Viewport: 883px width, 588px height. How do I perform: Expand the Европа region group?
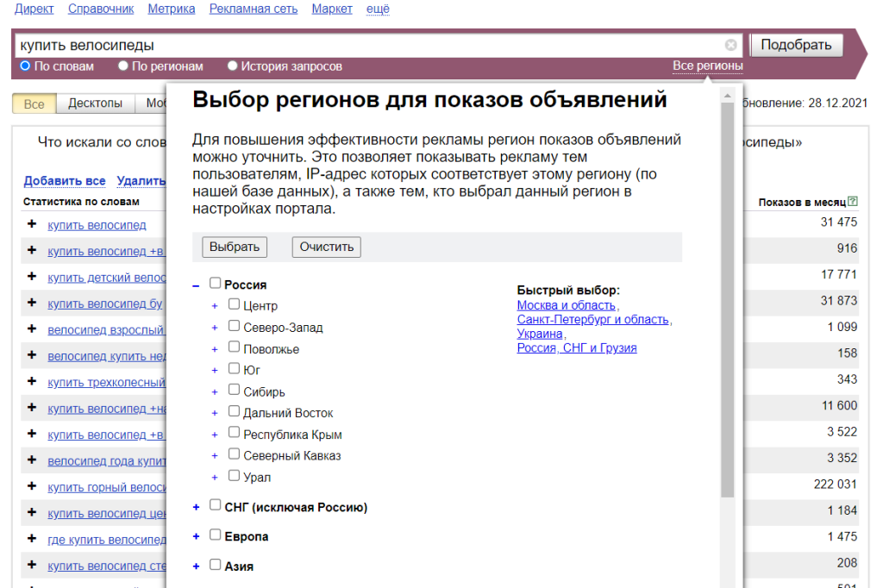197,536
